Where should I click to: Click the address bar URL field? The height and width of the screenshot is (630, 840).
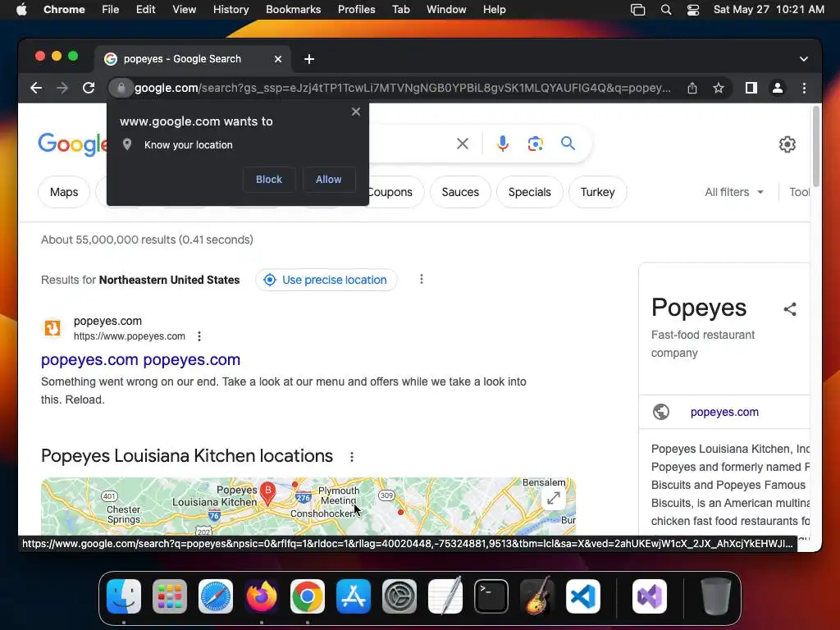(x=402, y=88)
